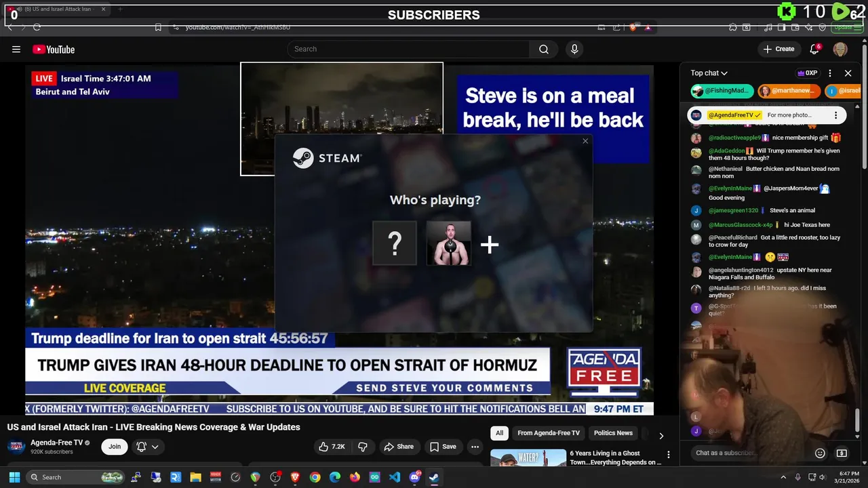
Task: Open Brave Wallet icon
Action: [x=795, y=27]
